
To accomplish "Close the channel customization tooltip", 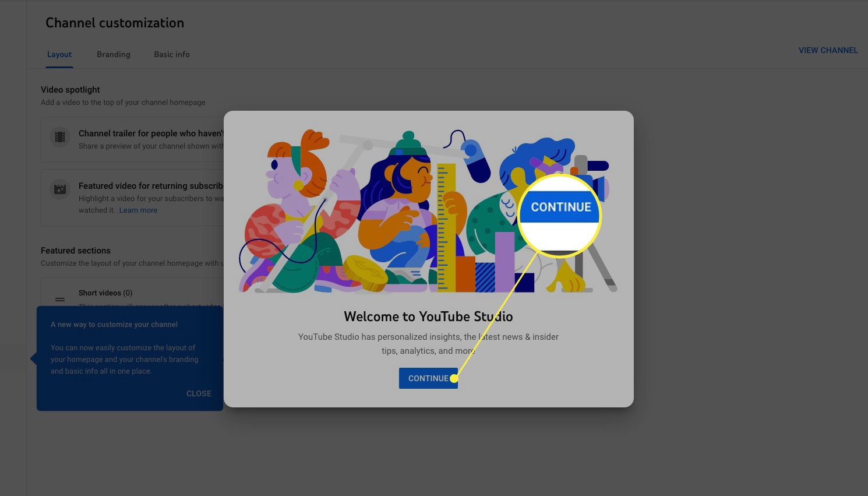I will click(x=199, y=393).
